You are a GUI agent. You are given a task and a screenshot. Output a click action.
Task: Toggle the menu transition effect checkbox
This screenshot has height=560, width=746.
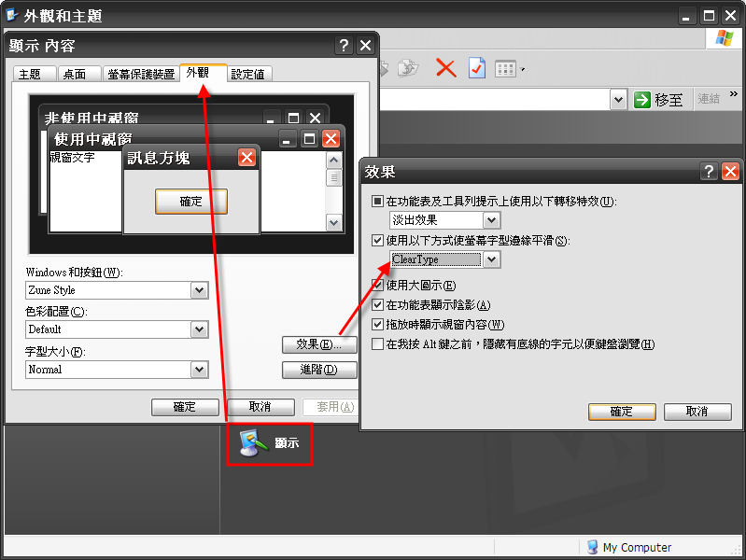377,201
